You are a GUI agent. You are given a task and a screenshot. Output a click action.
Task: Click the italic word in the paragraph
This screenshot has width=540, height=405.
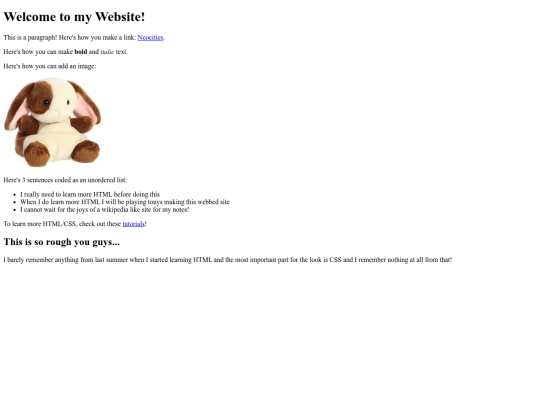click(107, 52)
